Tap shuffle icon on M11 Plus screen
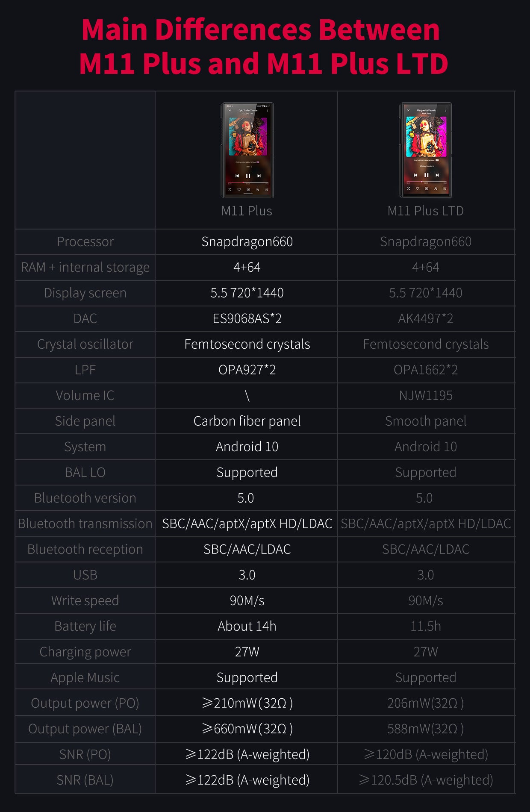 click(230, 189)
